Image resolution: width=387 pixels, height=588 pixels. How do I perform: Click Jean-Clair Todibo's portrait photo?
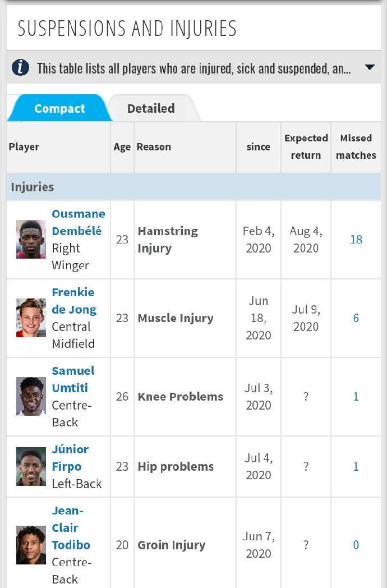(31, 545)
